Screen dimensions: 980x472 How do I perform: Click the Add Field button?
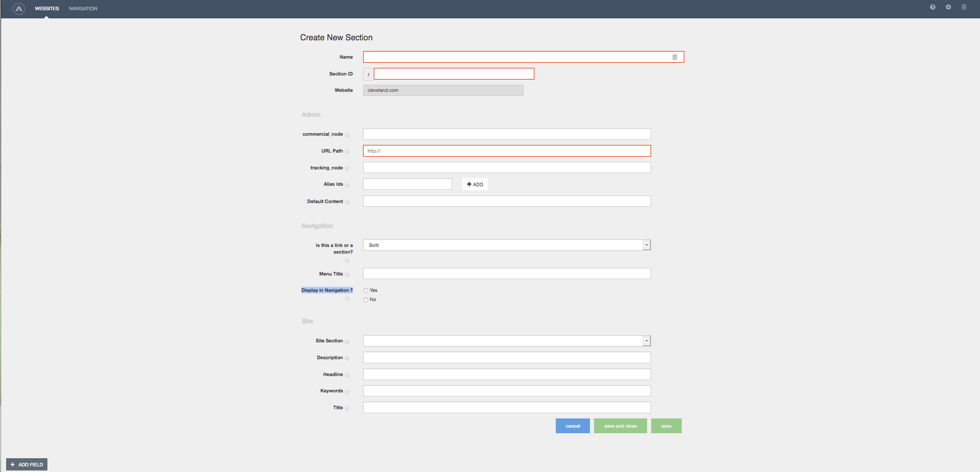pyautogui.click(x=27, y=464)
